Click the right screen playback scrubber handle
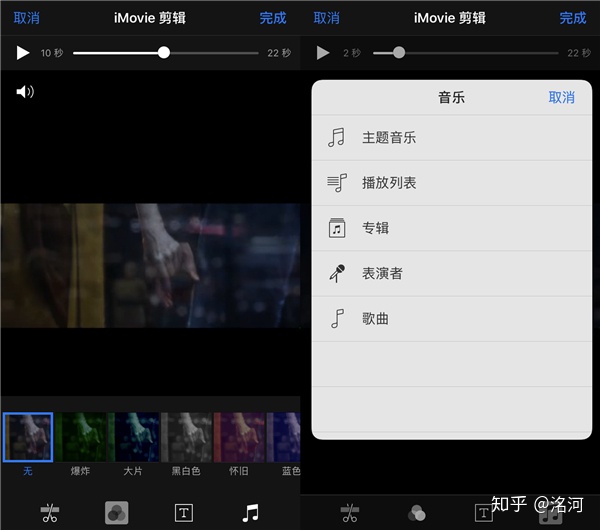 pos(399,53)
